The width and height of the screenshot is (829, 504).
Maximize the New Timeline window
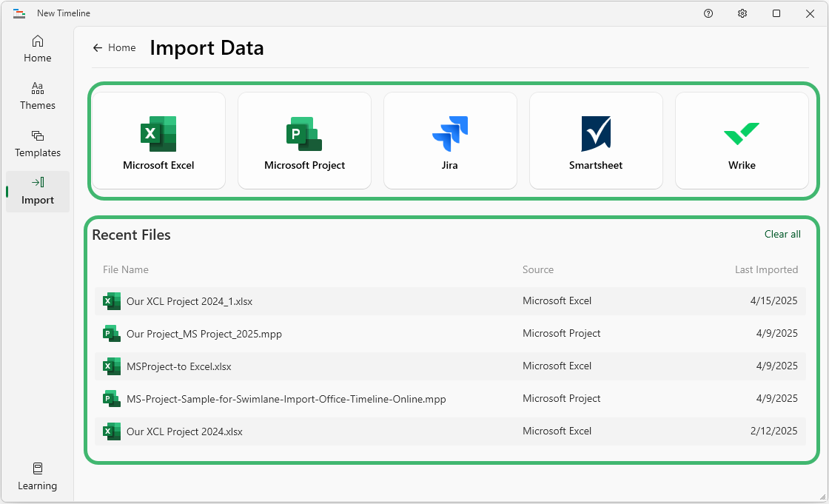(x=776, y=13)
